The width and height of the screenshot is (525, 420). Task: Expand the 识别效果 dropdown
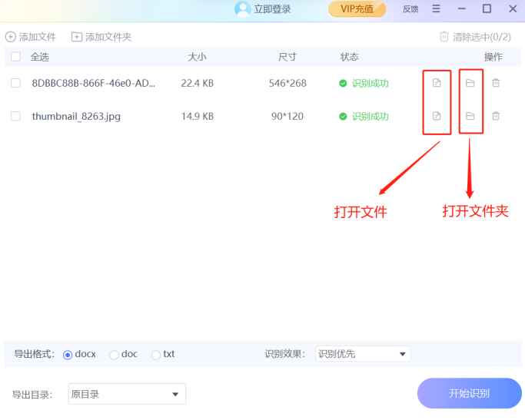click(x=363, y=354)
